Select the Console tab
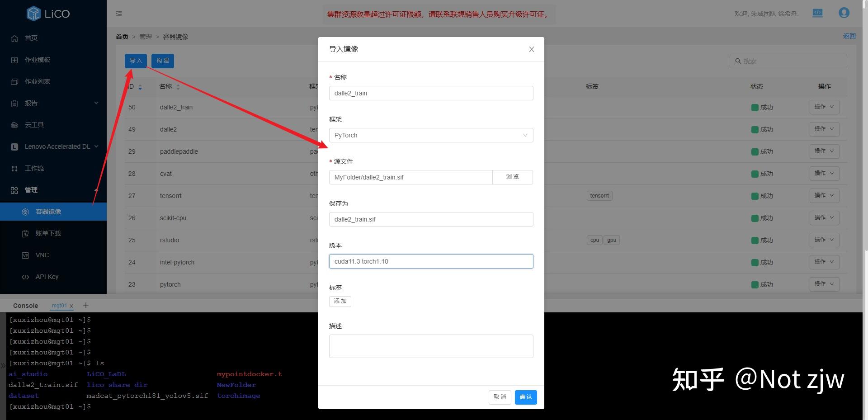Image resolution: width=868 pixels, height=420 pixels. 26,306
